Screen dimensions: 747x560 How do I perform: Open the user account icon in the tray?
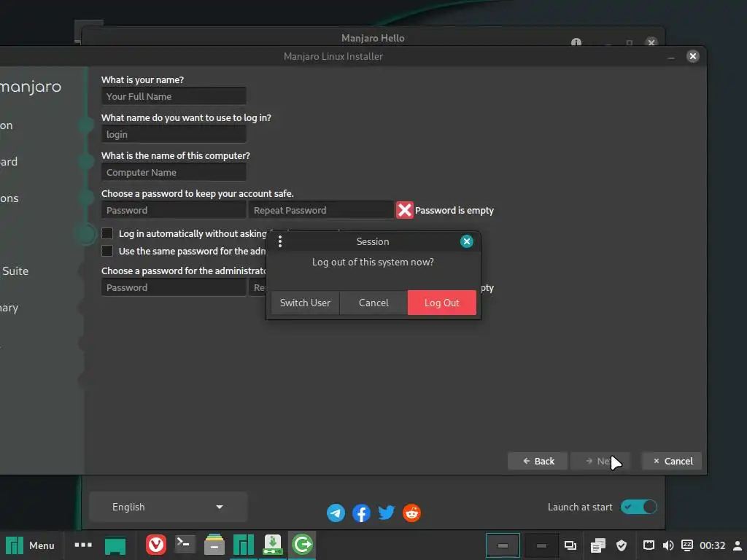[738, 545]
